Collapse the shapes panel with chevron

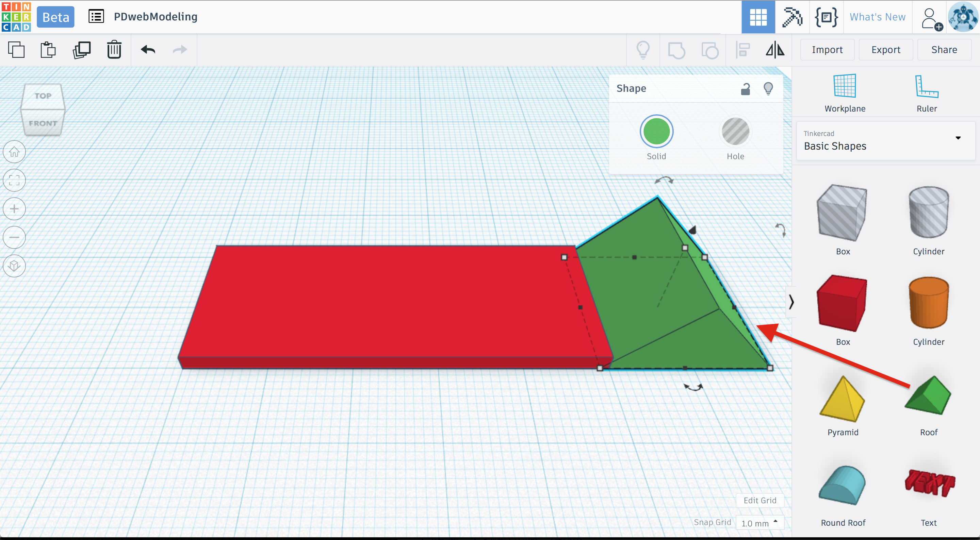tap(791, 302)
